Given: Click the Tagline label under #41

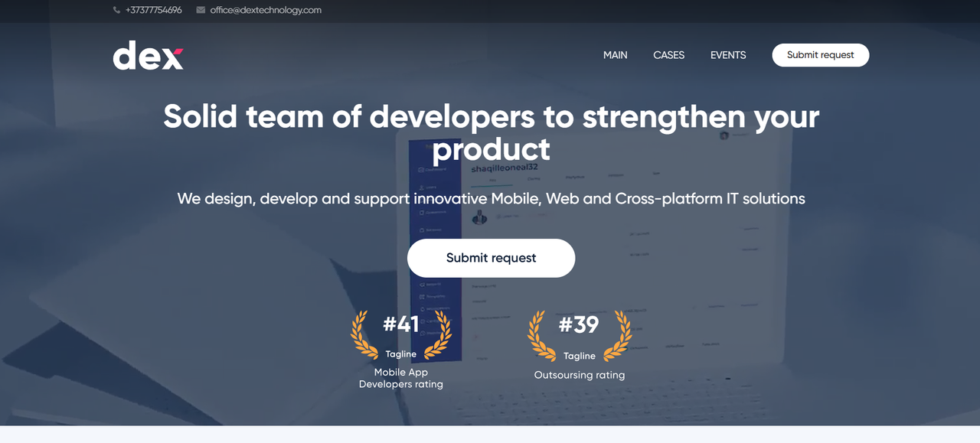Looking at the screenshot, I should click(x=401, y=354).
